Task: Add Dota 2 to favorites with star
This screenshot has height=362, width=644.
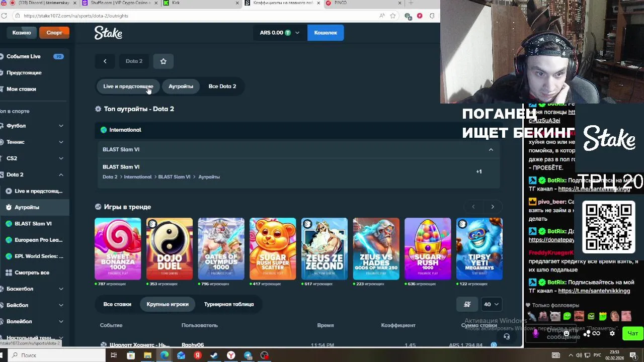Action: 164,61
